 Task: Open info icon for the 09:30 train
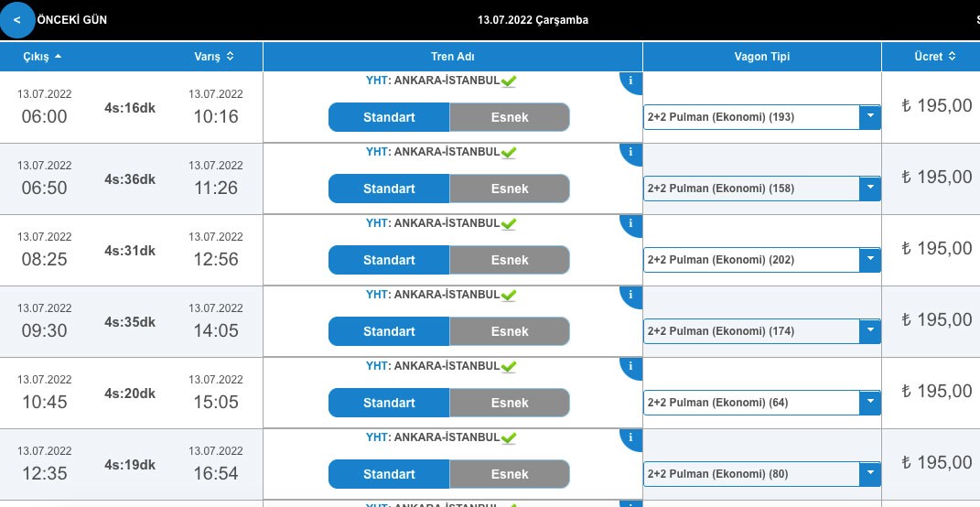tap(630, 295)
